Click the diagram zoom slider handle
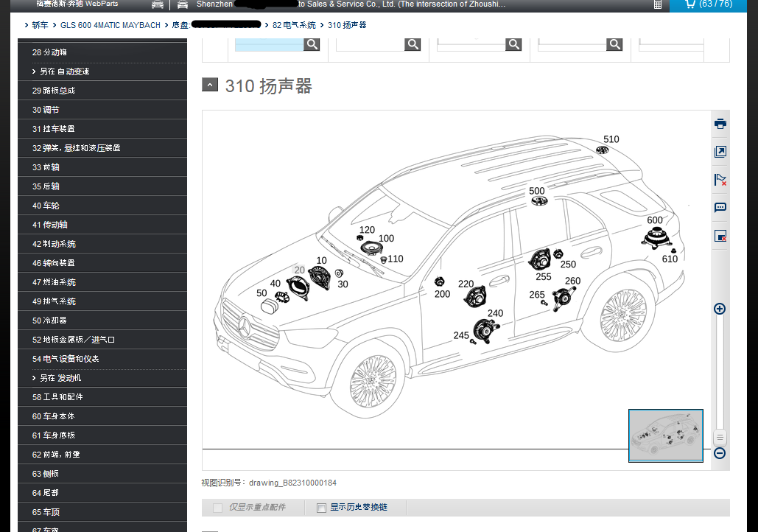This screenshot has height=532, width=758. (x=720, y=437)
